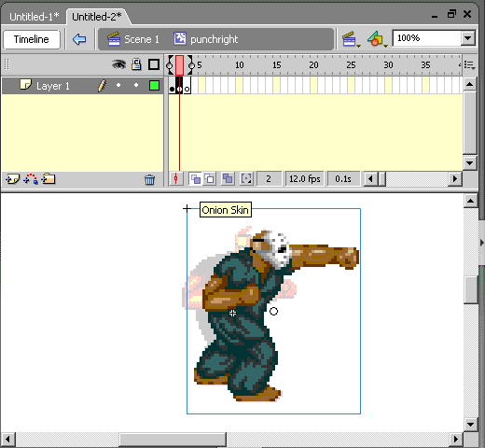Click Layer 1 green outline color swatch
The width and height of the screenshot is (485, 448).
(154, 85)
